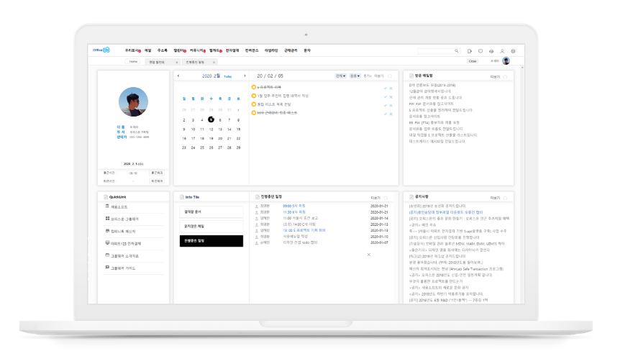
Task: Open the 메일 menu
Action: point(147,51)
